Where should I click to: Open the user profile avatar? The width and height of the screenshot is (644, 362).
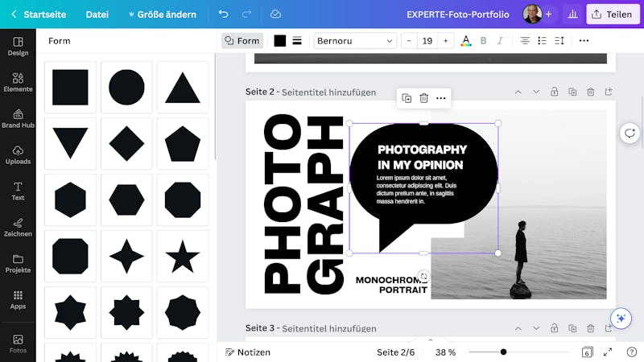532,14
